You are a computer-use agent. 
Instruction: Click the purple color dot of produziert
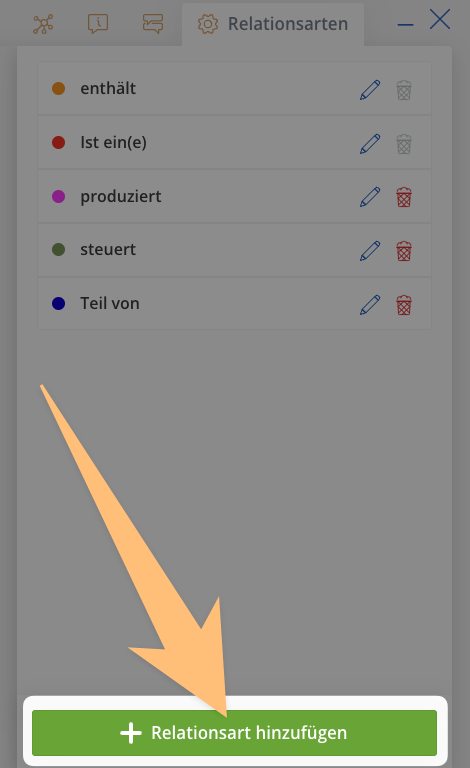pos(59,196)
